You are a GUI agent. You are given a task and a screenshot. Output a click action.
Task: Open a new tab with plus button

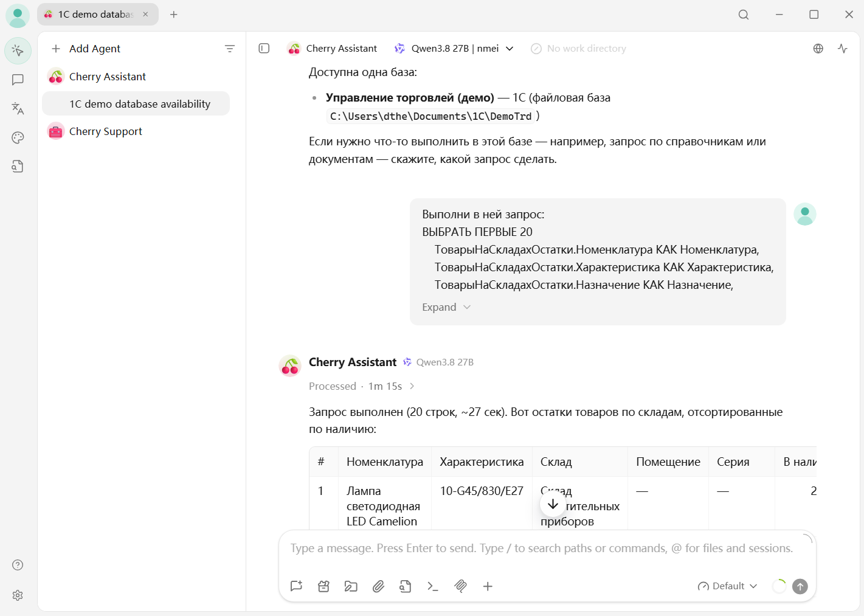point(174,15)
